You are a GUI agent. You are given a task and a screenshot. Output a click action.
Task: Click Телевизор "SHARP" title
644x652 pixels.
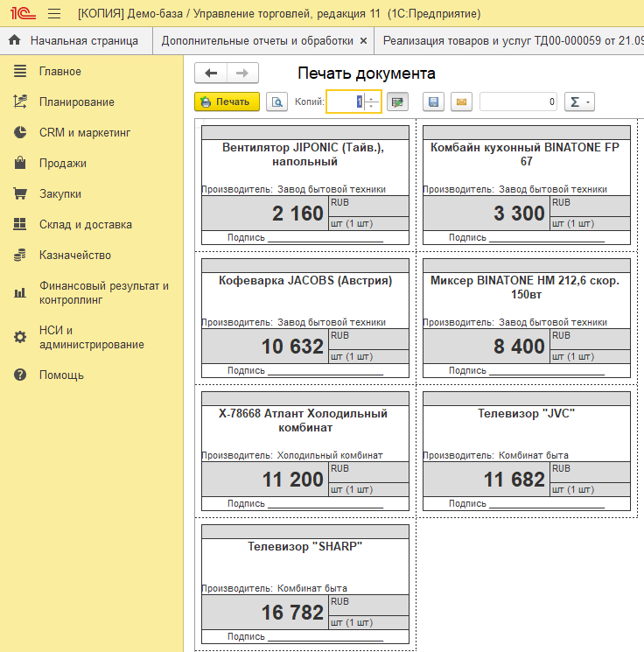pyautogui.click(x=304, y=547)
